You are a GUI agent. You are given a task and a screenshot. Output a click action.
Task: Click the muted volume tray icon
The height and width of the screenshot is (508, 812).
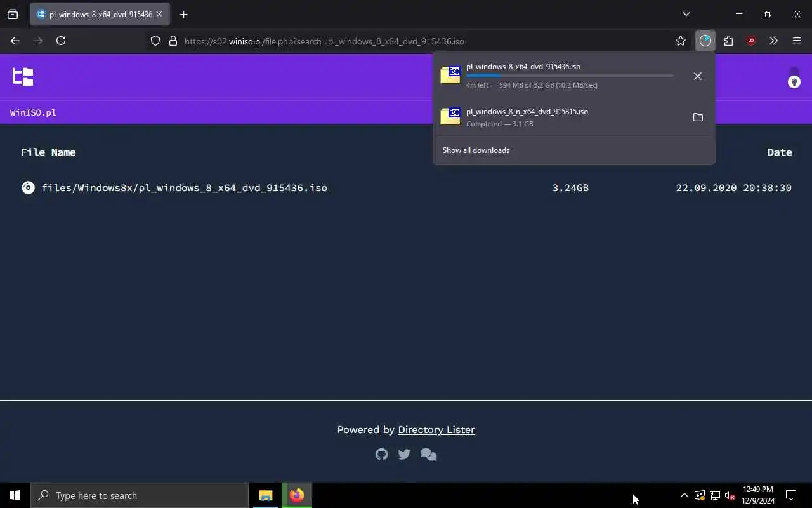click(x=730, y=495)
